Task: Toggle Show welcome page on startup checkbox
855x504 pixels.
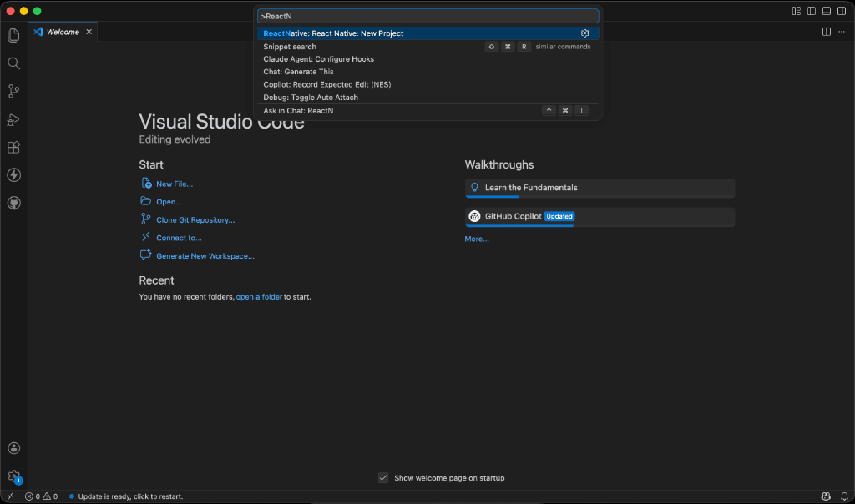Action: (x=383, y=478)
